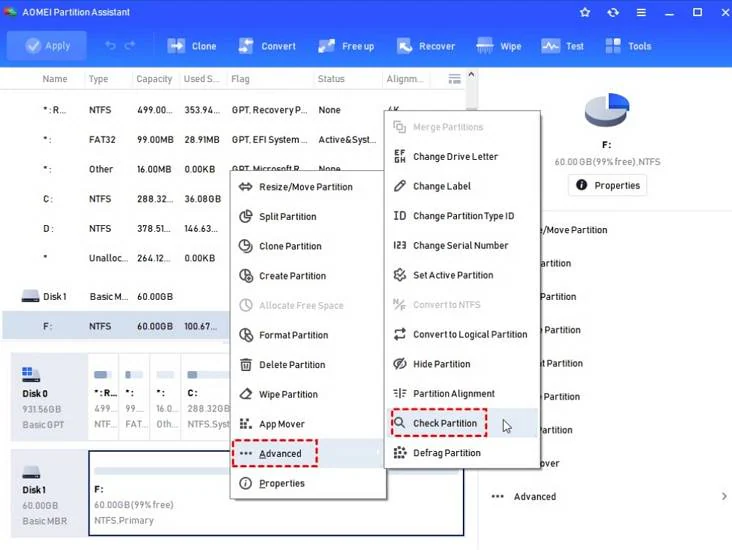Viewport: 732px width, 550px height.
Task: Select Set Active Partition in submenu
Action: (x=462, y=275)
